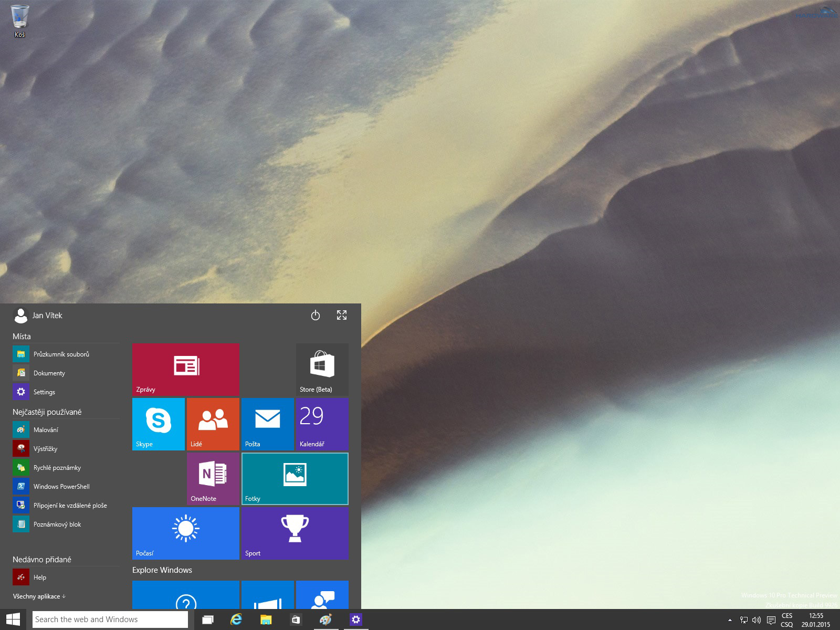
Task: Open the Sport trophy tile
Action: (x=295, y=533)
